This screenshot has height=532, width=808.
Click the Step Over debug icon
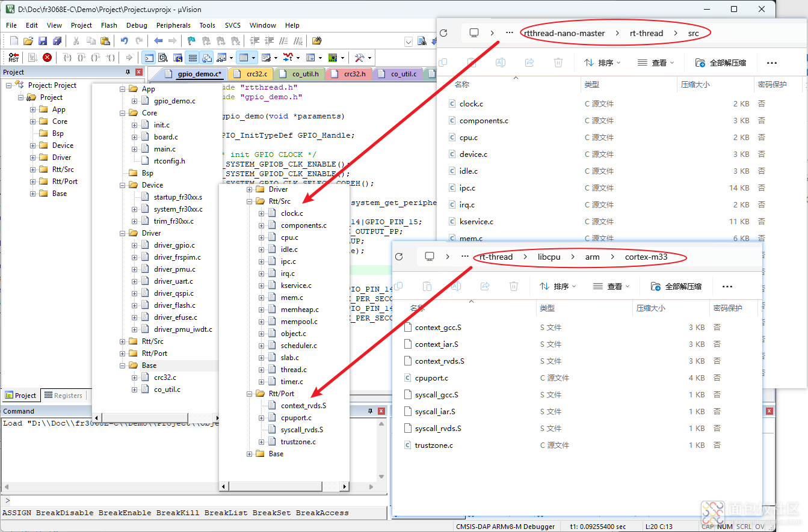pyautogui.click(x=82, y=58)
